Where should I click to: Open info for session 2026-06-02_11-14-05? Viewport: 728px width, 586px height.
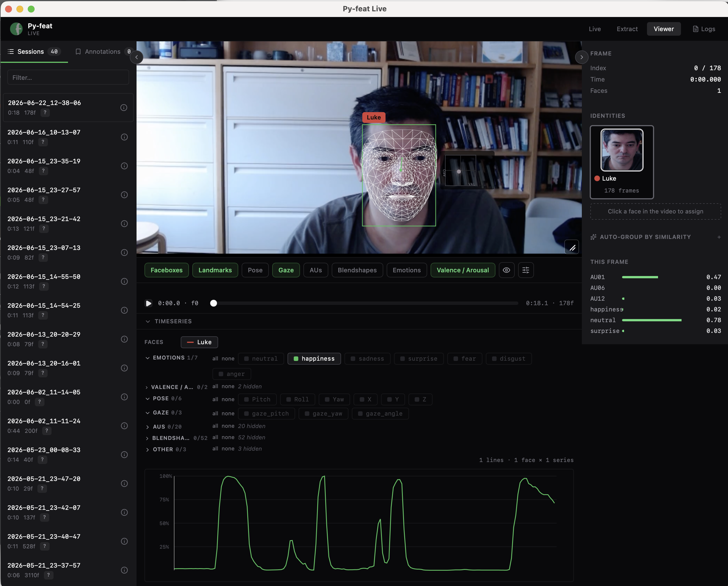[x=124, y=397]
